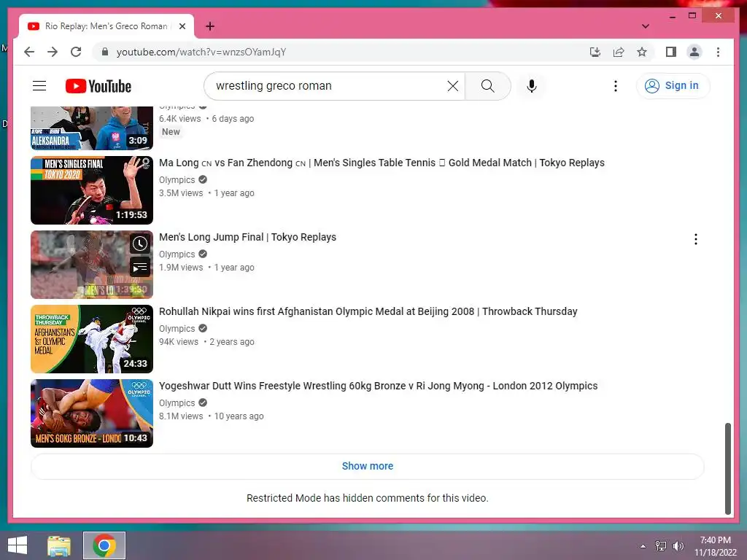
Task: Open Olympics channel under Yogeshwar Dutt video
Action: pos(177,402)
